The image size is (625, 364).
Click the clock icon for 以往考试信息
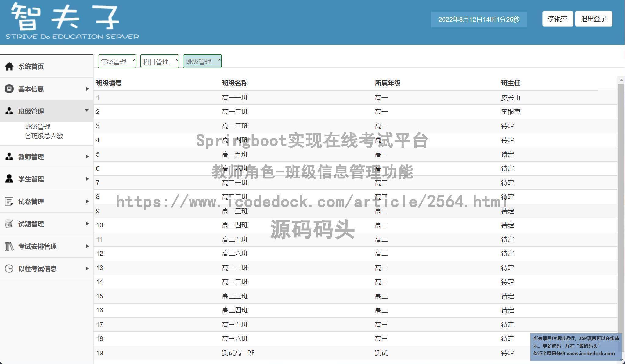(x=9, y=268)
